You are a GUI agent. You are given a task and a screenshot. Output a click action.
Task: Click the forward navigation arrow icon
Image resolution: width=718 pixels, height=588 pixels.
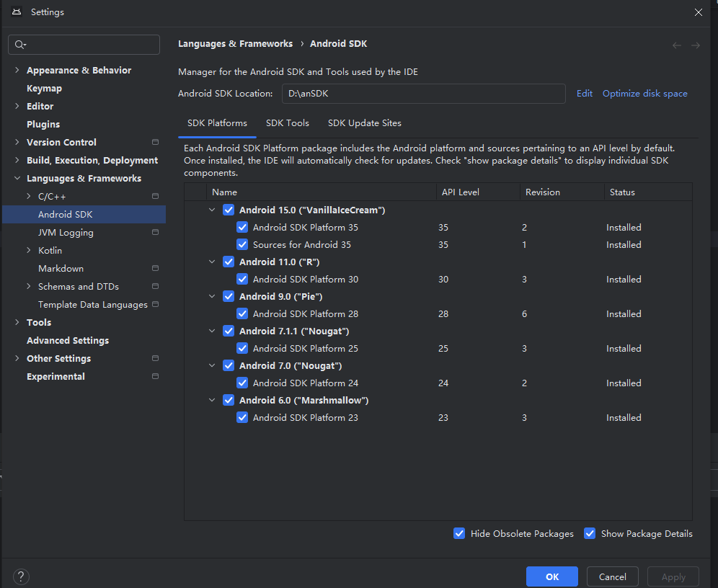[696, 45]
